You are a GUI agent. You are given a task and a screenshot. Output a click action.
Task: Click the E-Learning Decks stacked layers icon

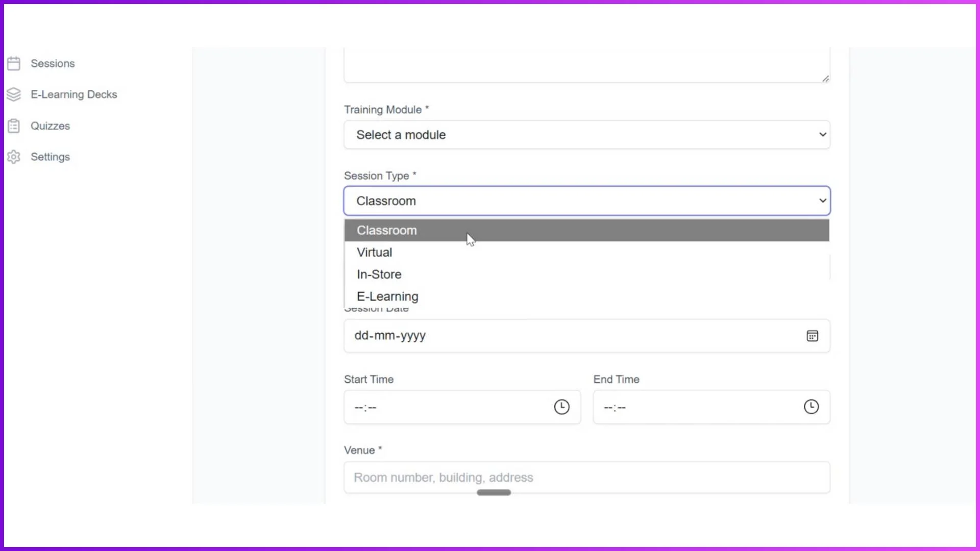[x=14, y=94]
